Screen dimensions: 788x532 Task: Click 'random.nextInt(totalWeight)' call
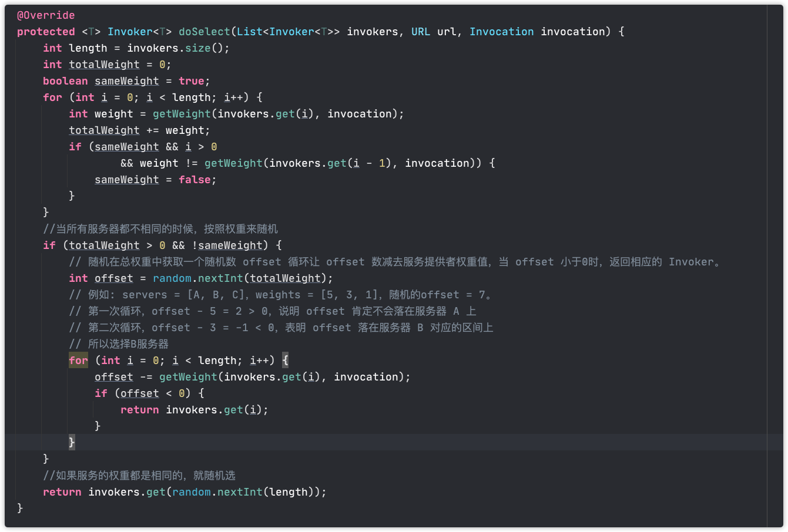point(240,278)
